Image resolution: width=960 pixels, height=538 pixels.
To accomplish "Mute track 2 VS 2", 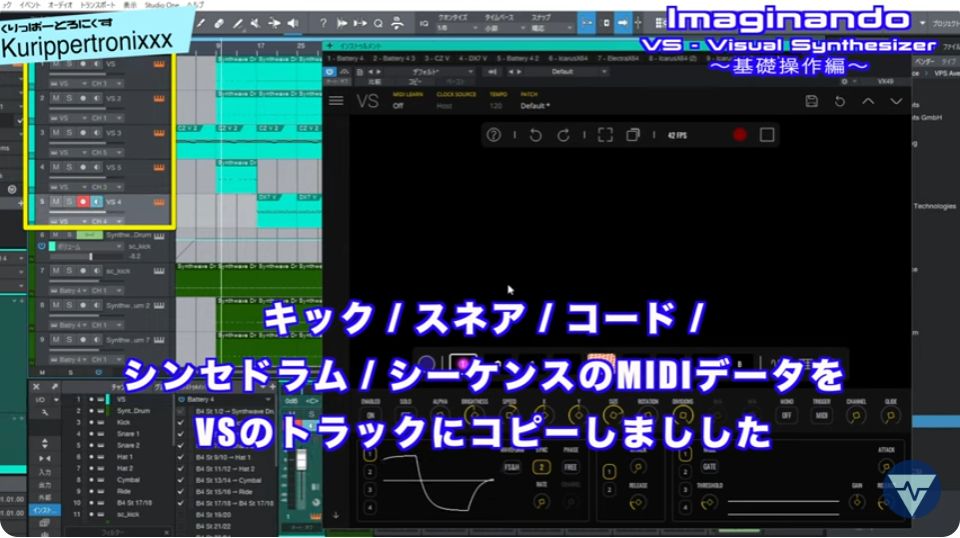I will pyautogui.click(x=56, y=98).
